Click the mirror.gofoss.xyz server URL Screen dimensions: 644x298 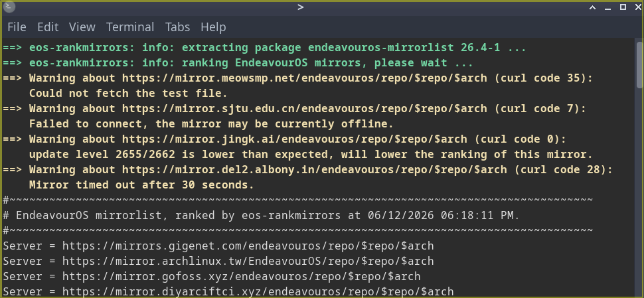242,276
